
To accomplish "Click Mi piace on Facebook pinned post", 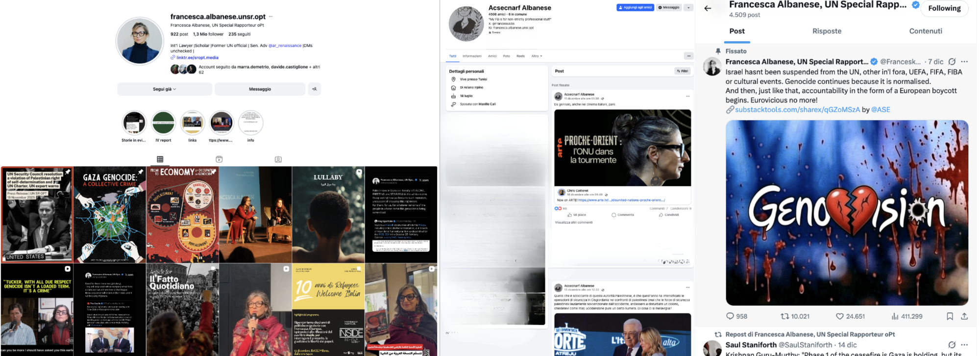I will [577, 215].
